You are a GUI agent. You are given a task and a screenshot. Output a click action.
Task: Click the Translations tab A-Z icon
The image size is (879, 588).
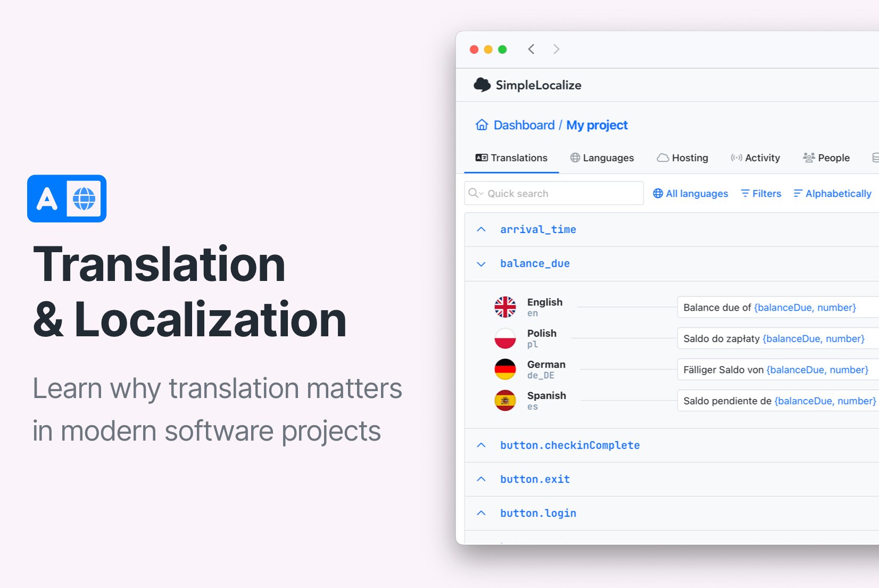click(481, 158)
